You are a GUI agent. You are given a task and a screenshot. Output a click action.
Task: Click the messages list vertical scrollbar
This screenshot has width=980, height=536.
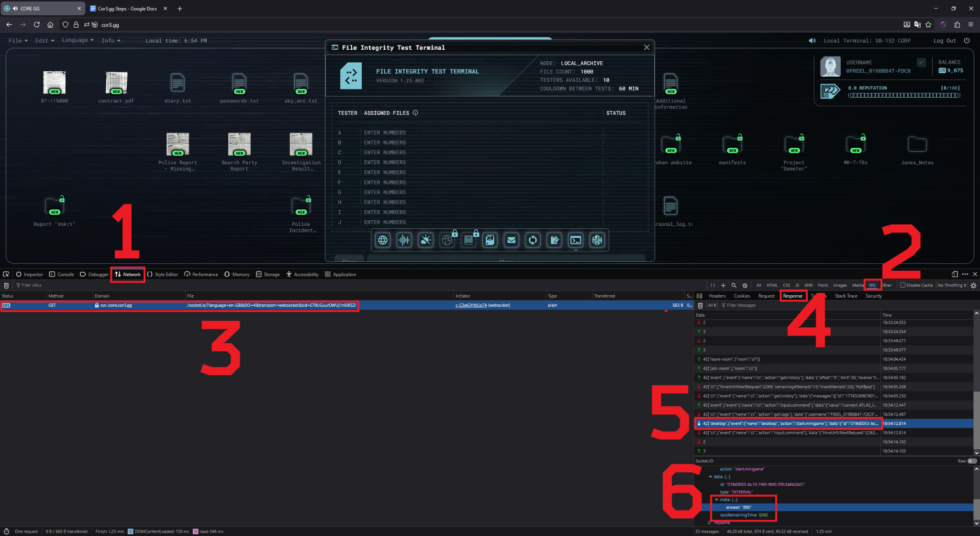coord(976,383)
